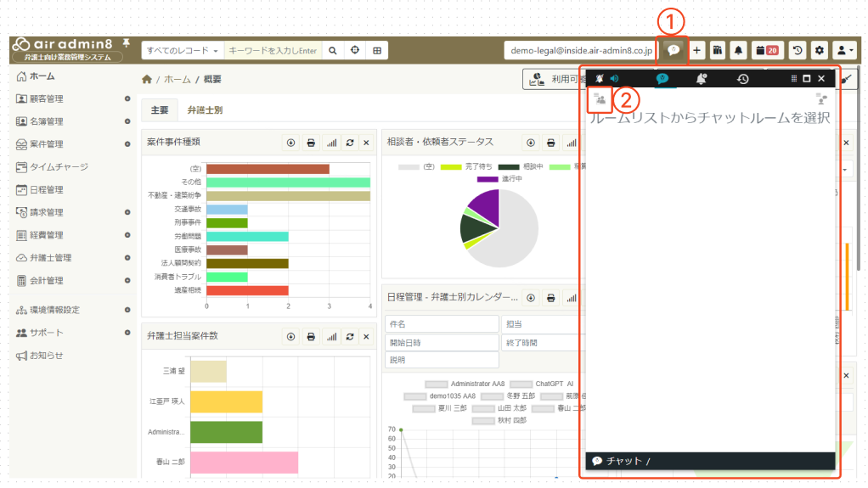Click the history clock icon in the chat panel
Screen dimensions: 868x488
[x=742, y=79]
